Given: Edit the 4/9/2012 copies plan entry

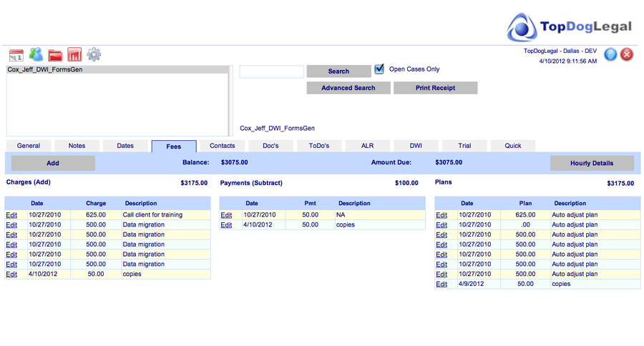Looking at the screenshot, I should 441,284.
